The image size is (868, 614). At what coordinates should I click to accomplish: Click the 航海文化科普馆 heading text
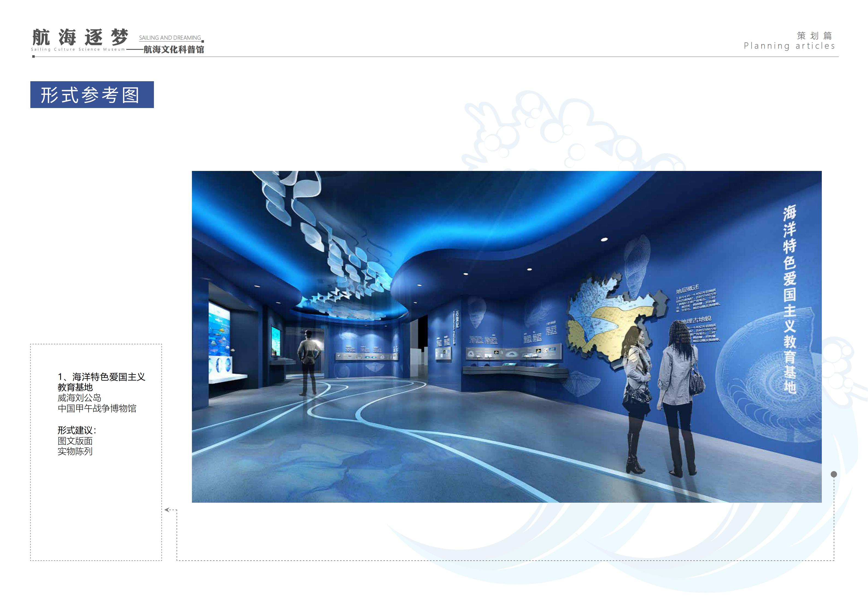pos(174,50)
